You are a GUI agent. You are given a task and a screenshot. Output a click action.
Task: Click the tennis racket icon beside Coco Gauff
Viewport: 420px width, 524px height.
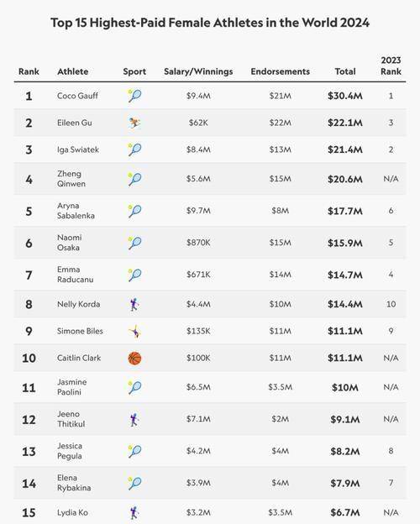point(134,96)
